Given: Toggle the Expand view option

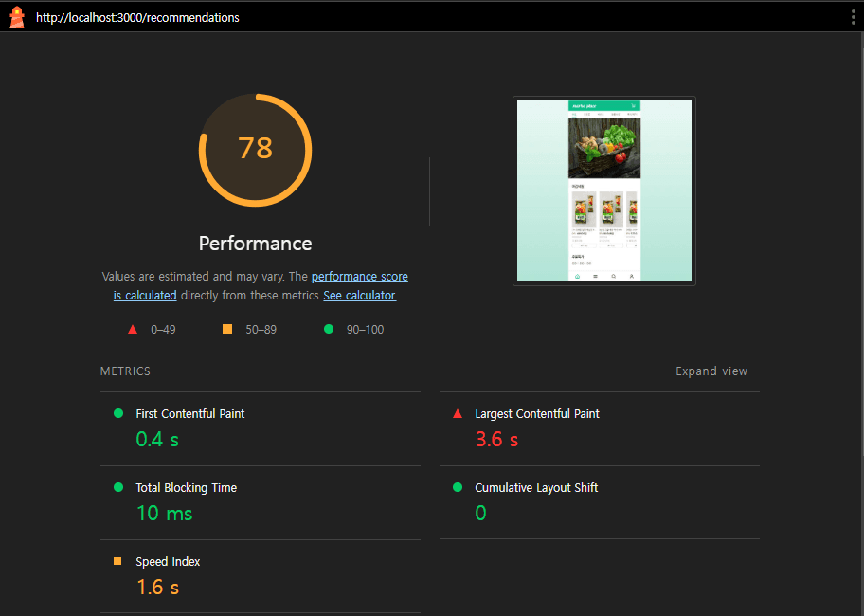Looking at the screenshot, I should 711,371.
